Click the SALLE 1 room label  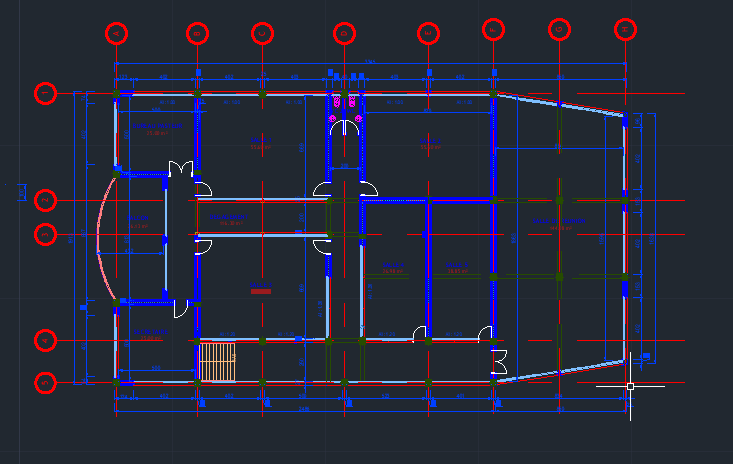pyautogui.click(x=261, y=140)
